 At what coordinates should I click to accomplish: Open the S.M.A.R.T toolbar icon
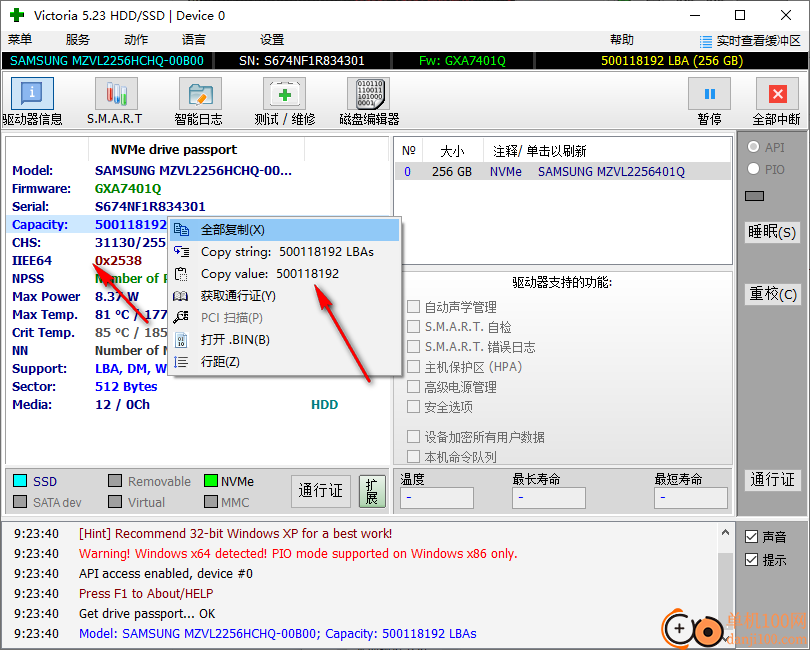click(x=116, y=94)
